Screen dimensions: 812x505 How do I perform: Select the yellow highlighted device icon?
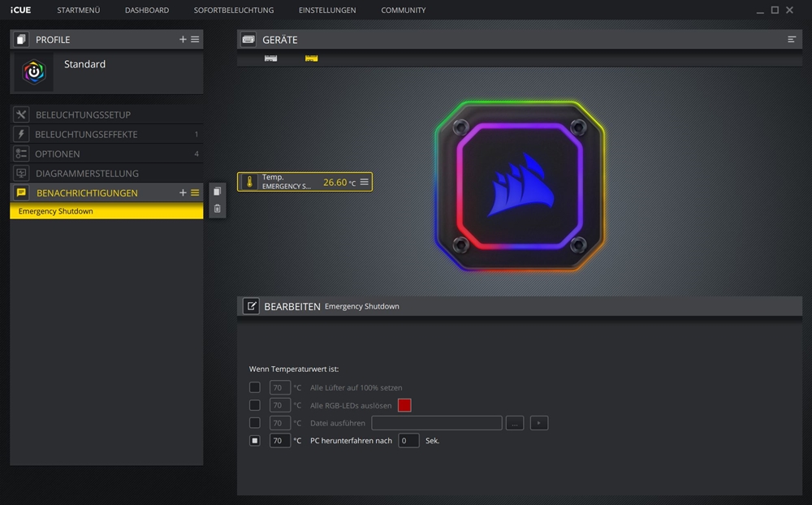click(x=311, y=58)
